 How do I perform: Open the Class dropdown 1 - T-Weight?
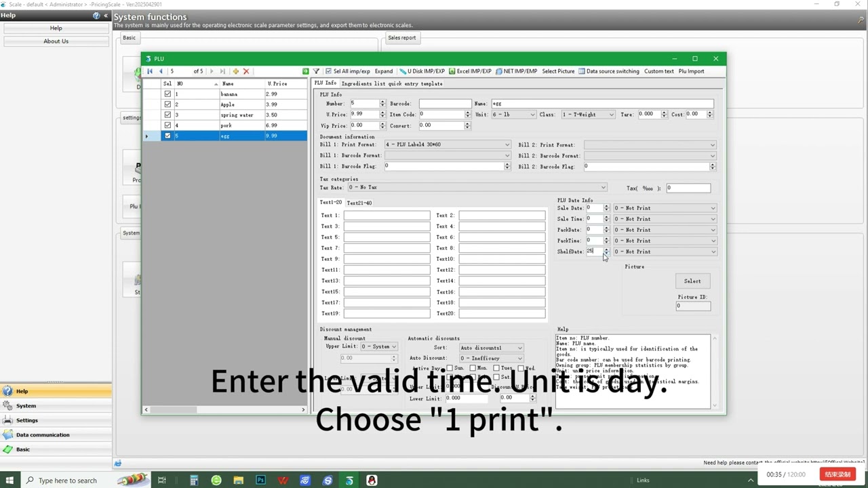tap(588, 115)
